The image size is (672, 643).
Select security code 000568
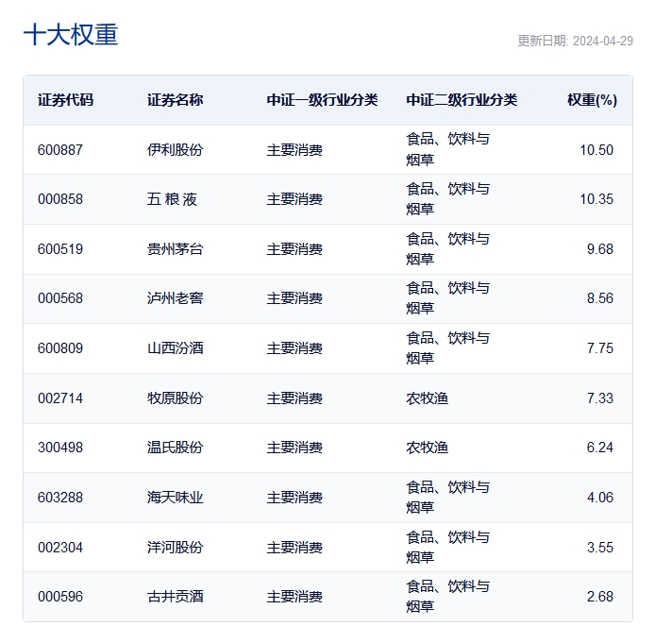(60, 298)
